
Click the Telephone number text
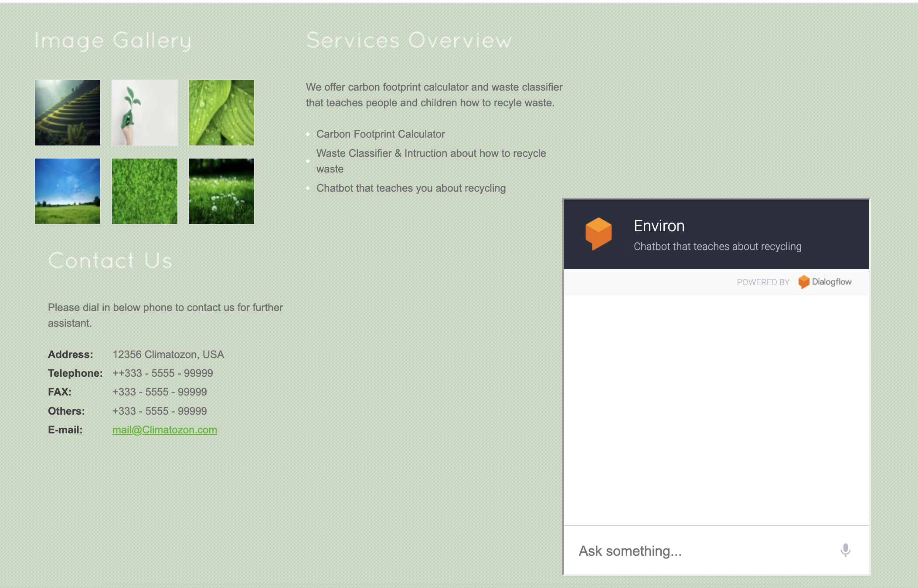coord(163,373)
